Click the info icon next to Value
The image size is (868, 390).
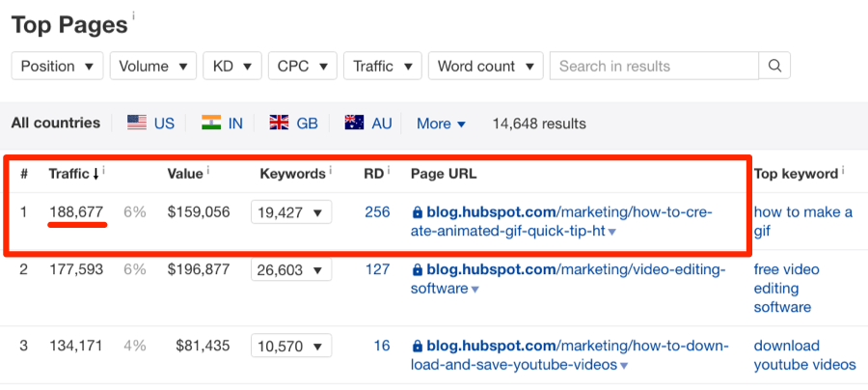(x=208, y=172)
